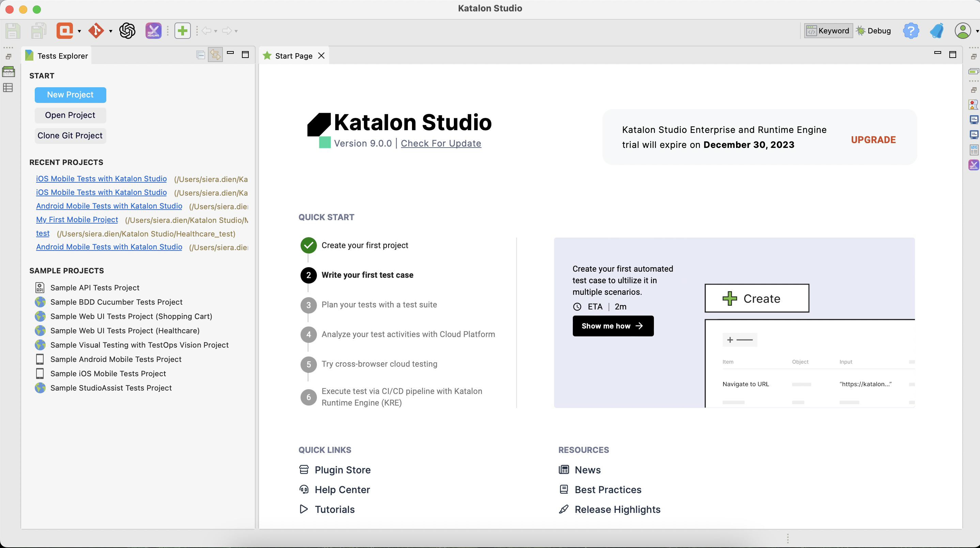The image size is (980, 548).
Task: Click the New Project button
Action: (x=71, y=94)
